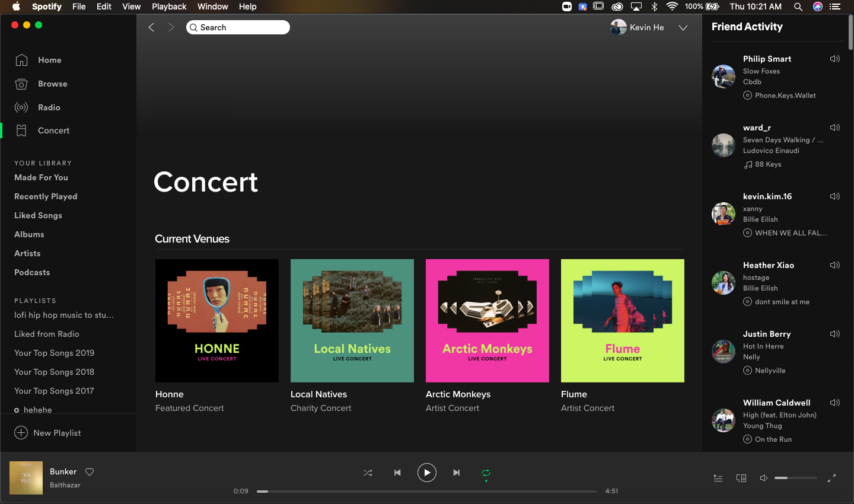The height and width of the screenshot is (504, 854).
Task: Open the Notification Center icon
Action: tap(835, 7)
